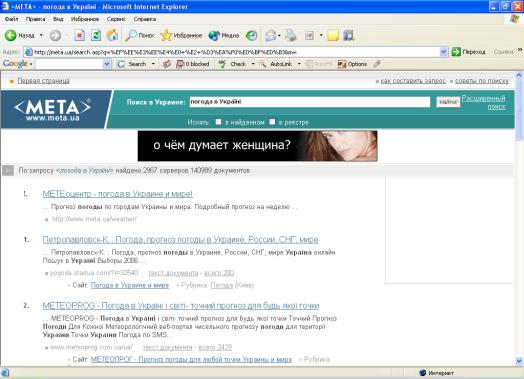Click the Back (Назад) arrow icon
The width and height of the screenshot is (524, 379).
pyautogui.click(x=10, y=35)
